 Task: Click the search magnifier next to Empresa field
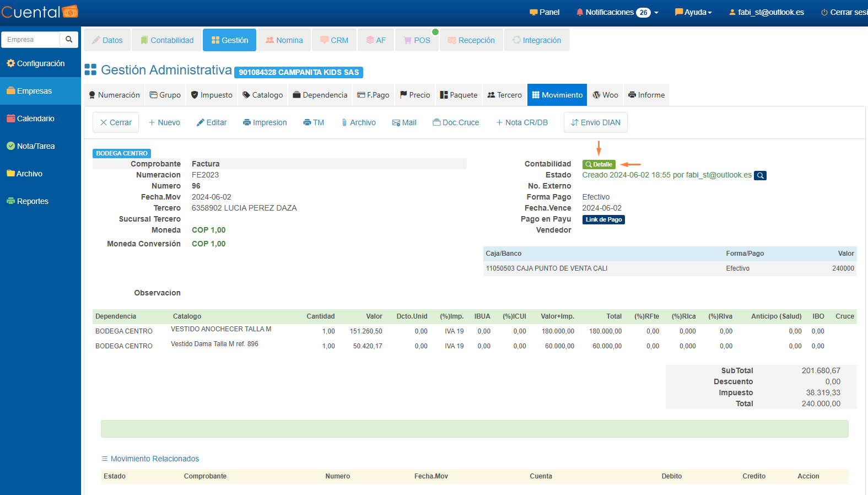(x=69, y=40)
